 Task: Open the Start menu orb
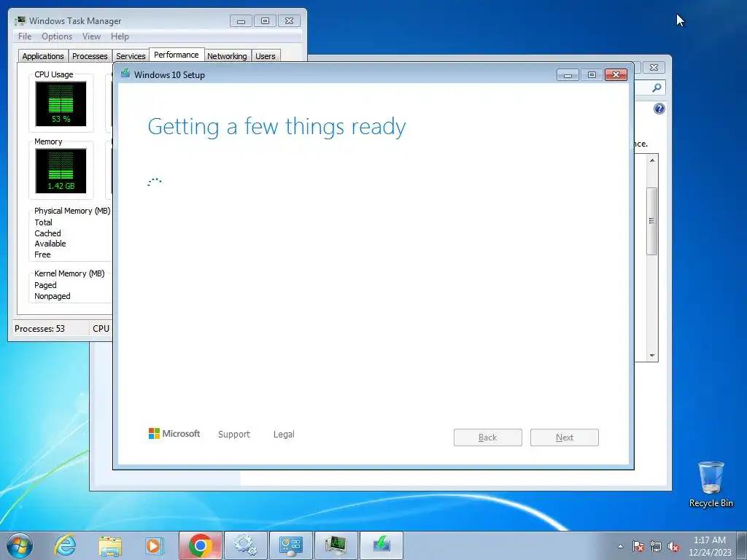pos(20,545)
